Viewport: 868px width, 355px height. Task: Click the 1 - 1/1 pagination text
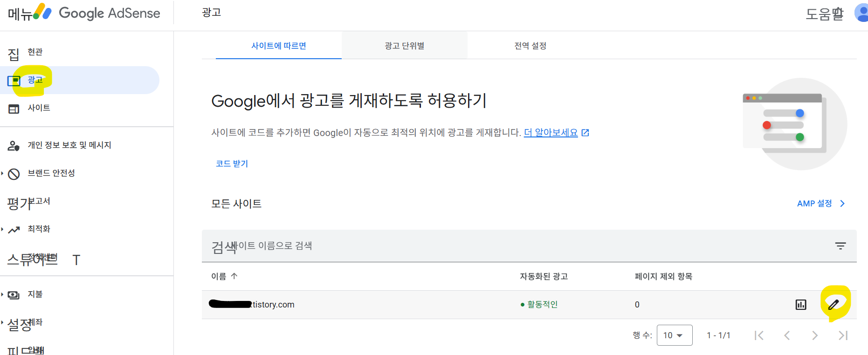718,335
